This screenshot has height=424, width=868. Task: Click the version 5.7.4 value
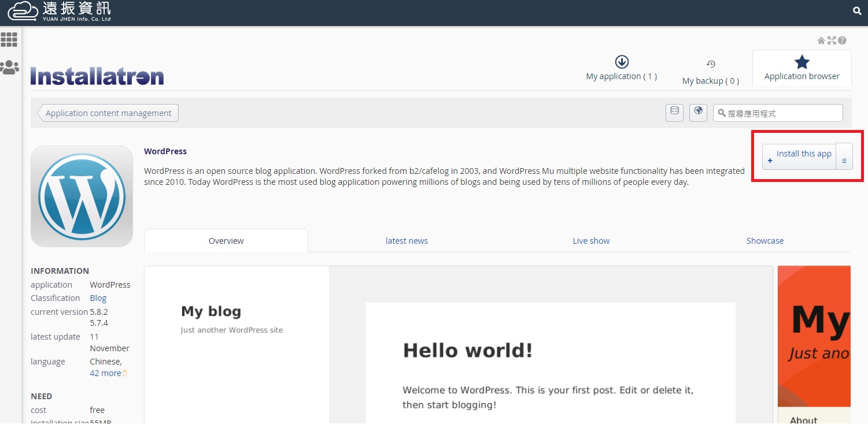[99, 323]
